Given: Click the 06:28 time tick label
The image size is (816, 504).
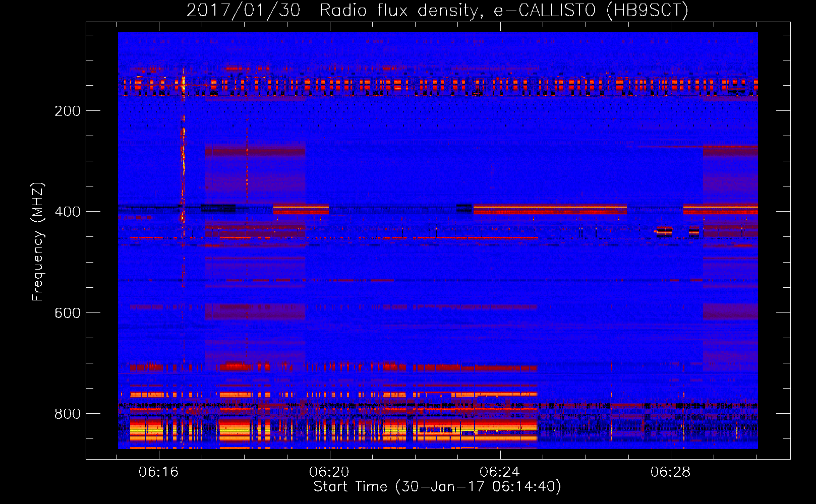Looking at the screenshot, I should click(x=670, y=472).
